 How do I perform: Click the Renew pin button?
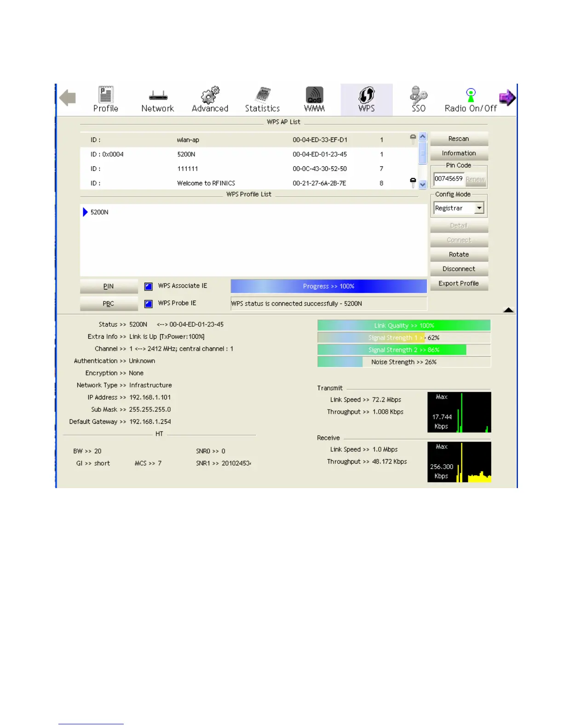475,179
